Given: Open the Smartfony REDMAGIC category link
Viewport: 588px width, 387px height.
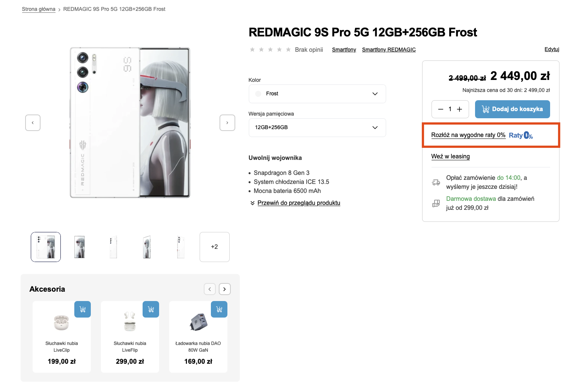Looking at the screenshot, I should (389, 50).
